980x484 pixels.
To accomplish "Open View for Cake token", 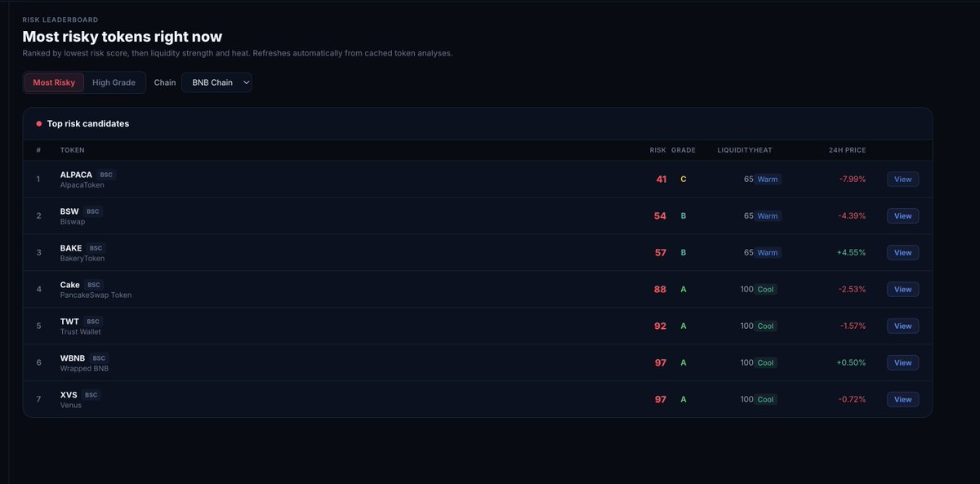I will (902, 290).
